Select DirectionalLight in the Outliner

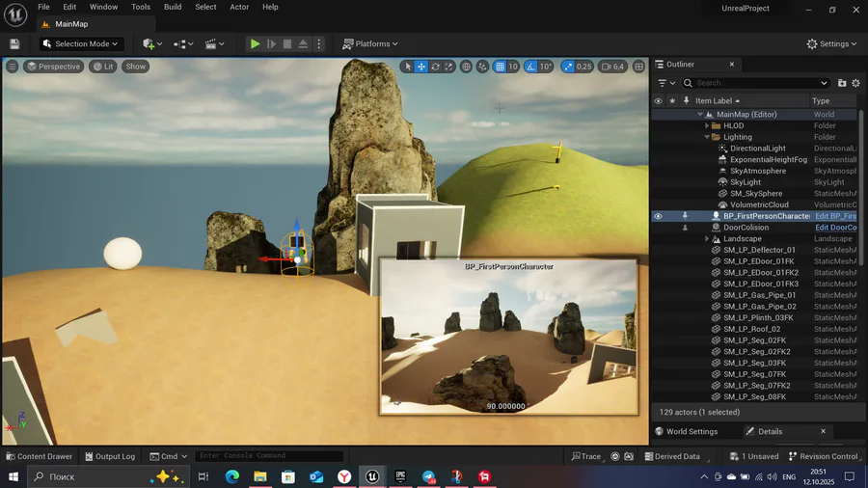(x=757, y=149)
